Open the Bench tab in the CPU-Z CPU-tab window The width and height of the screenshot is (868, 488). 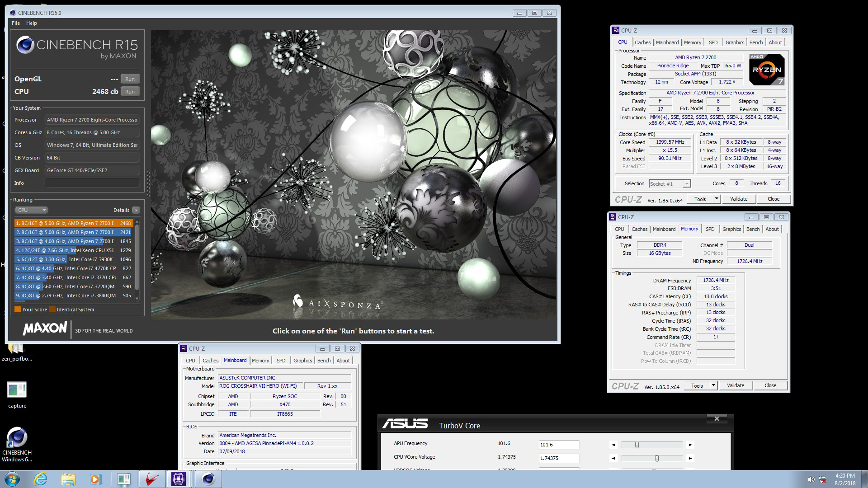click(x=756, y=42)
